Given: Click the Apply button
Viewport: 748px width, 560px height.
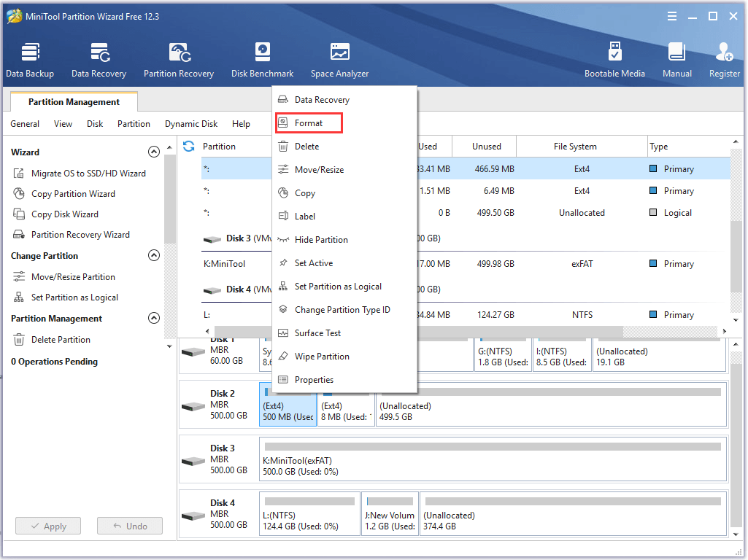Looking at the screenshot, I should pos(48,526).
